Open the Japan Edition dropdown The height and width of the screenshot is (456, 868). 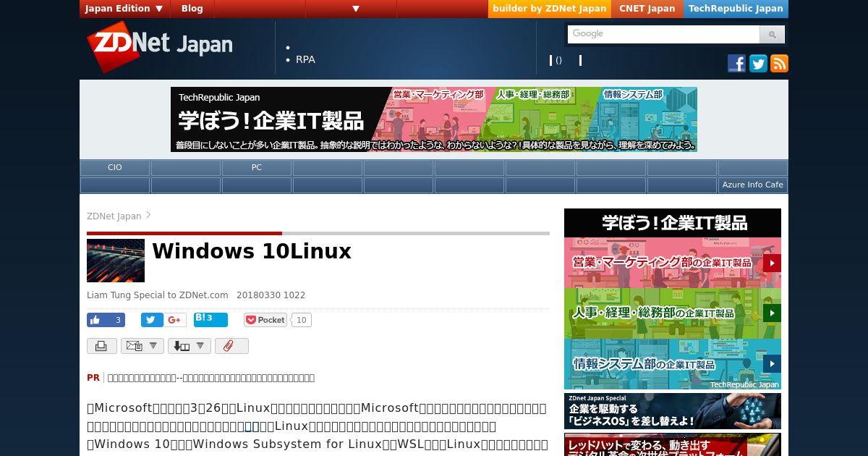click(125, 9)
